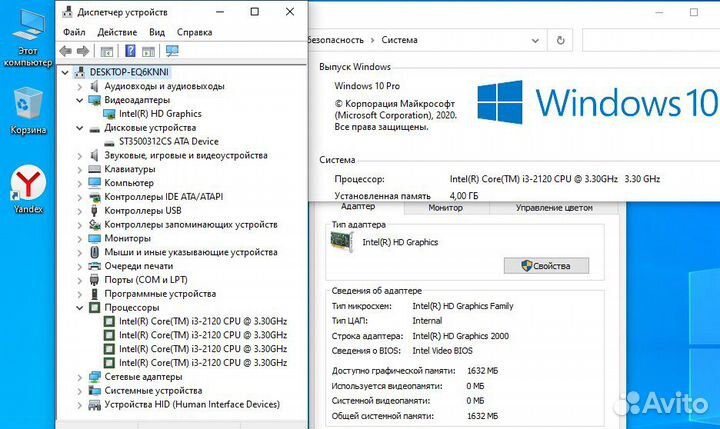Expand the Компьютер category
The image size is (720, 429).
[x=79, y=183]
